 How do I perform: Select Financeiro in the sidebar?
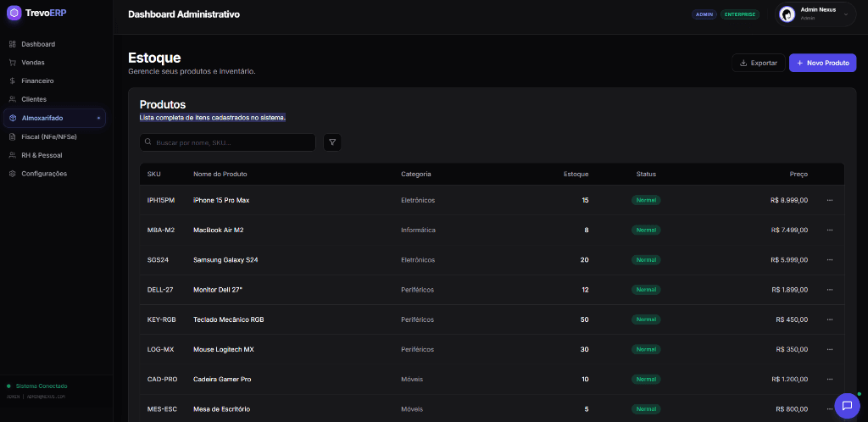point(37,81)
